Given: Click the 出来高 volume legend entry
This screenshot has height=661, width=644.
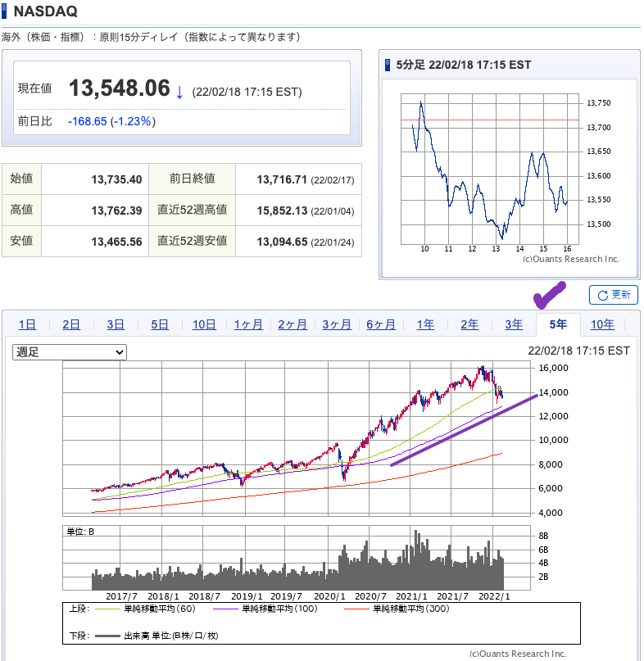Looking at the screenshot, I should (156, 636).
